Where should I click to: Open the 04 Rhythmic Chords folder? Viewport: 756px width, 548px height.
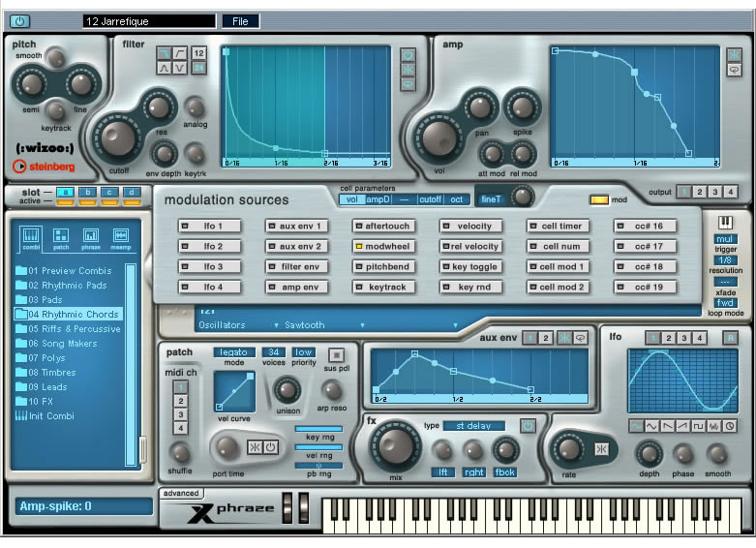coord(69,314)
